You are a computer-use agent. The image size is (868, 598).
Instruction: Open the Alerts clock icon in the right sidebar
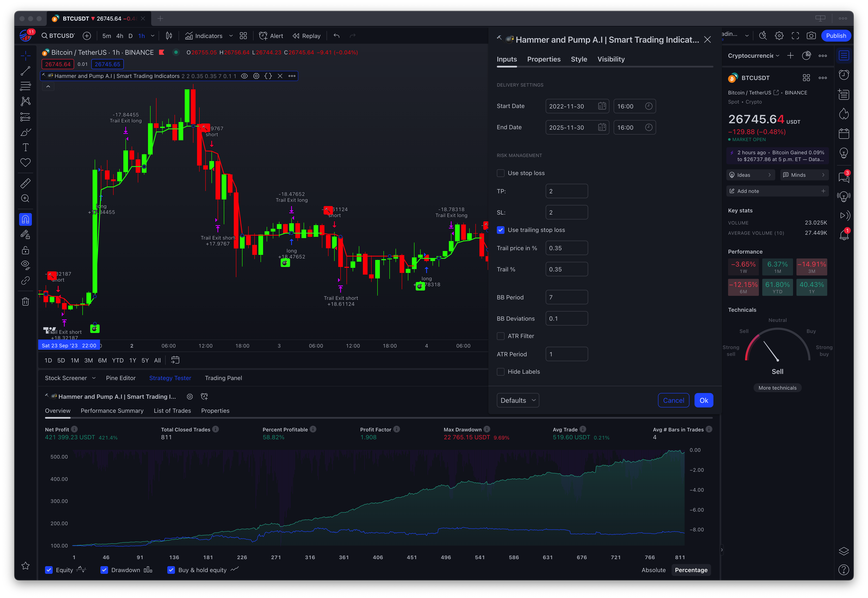(x=844, y=75)
